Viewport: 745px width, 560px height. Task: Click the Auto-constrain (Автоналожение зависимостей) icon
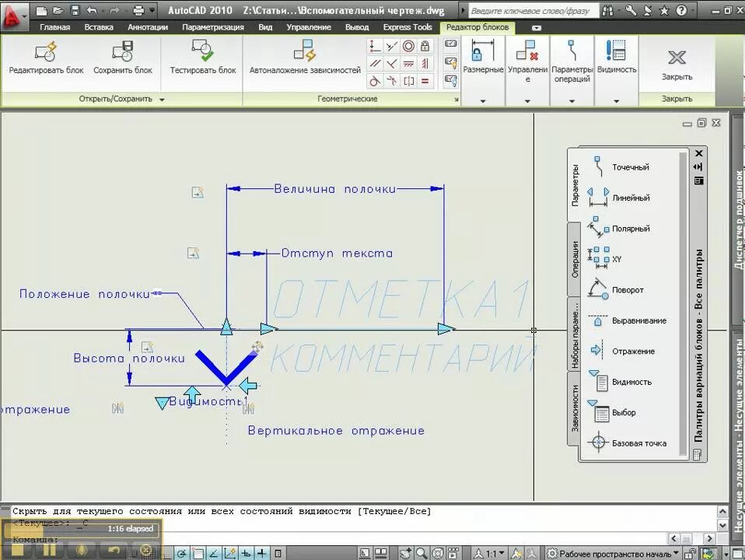click(x=305, y=50)
